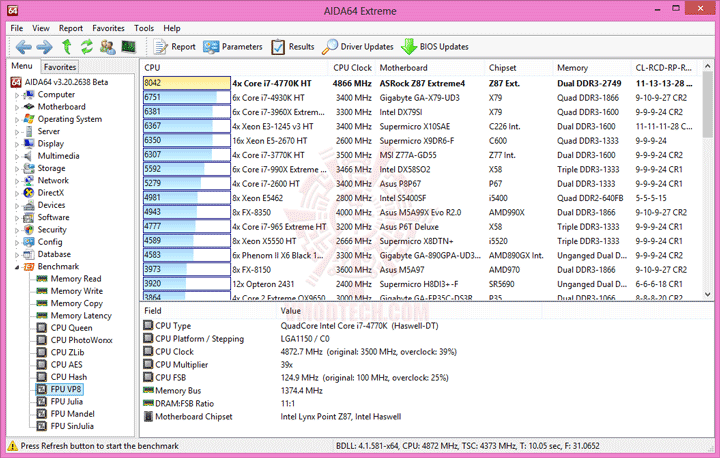Click the results list scrollbar down arrow

pyautogui.click(x=708, y=294)
